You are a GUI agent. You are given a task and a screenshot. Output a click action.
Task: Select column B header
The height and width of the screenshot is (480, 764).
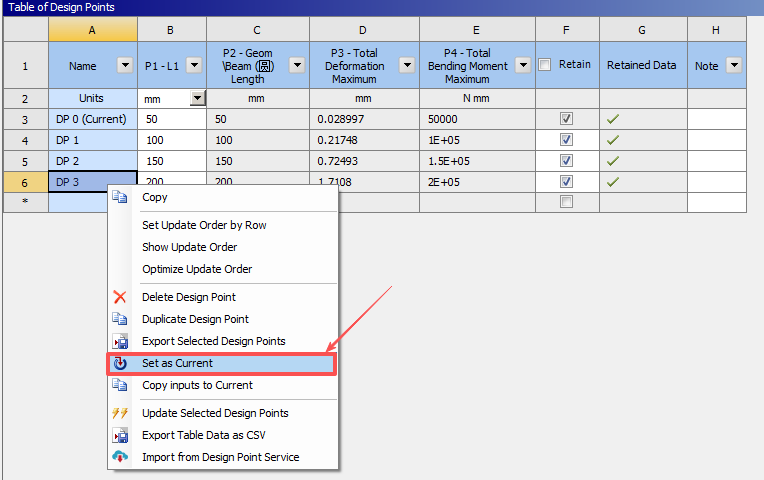172,30
